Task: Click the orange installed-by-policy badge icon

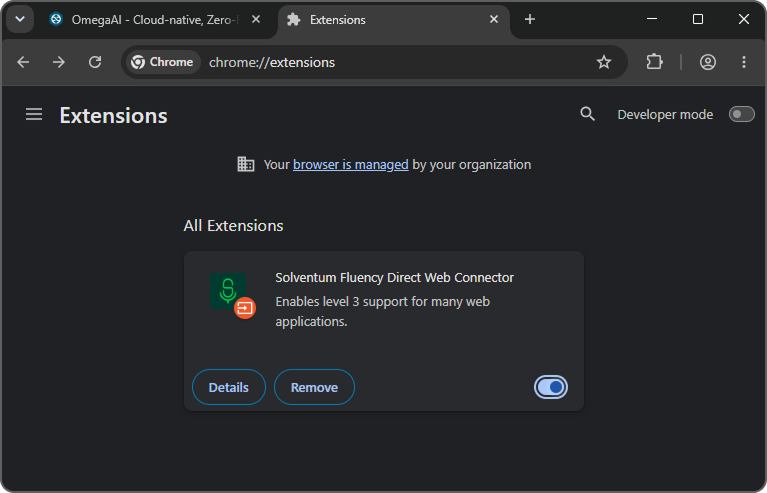Action: 245,308
